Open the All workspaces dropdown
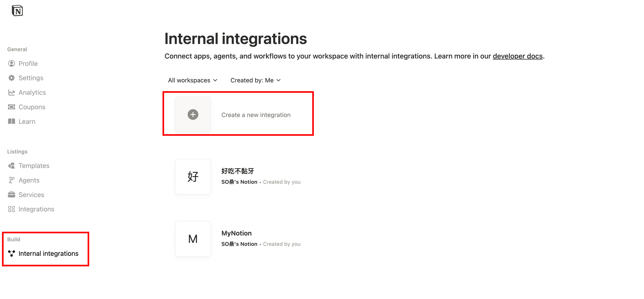The width and height of the screenshot is (644, 299). [189, 80]
